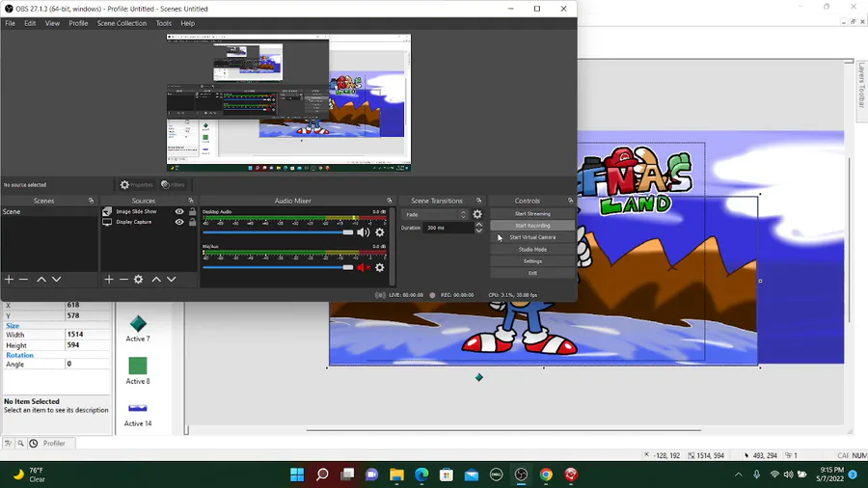Select Active 14 object in background window
The height and width of the screenshot is (488, 868).
138,408
